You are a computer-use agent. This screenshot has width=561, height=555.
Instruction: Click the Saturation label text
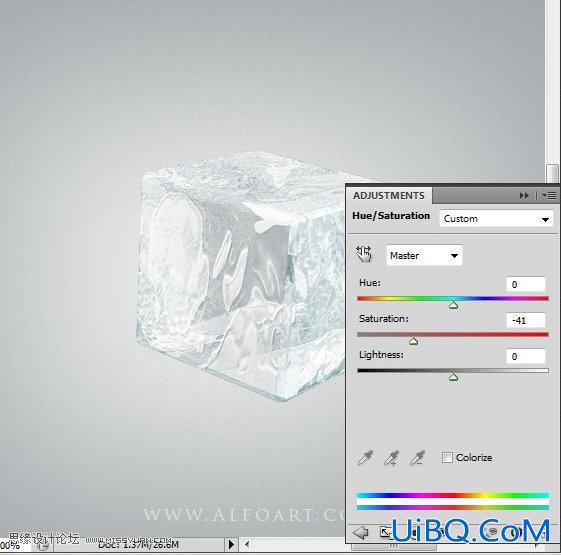(384, 318)
